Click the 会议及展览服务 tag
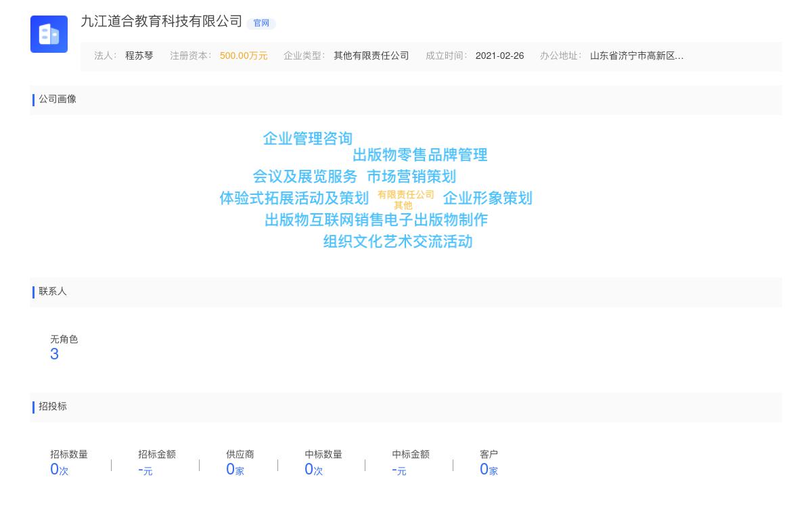Screen dimensions: 812x509 click(304, 177)
